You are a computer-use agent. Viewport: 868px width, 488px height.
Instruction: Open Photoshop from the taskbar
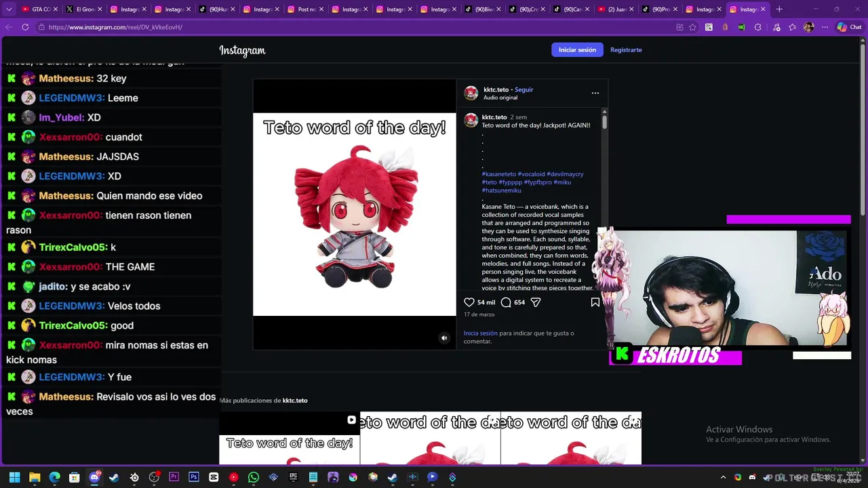(194, 477)
